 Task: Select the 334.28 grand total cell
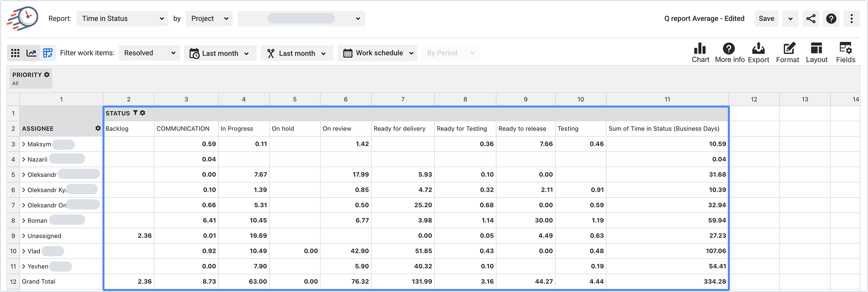tap(667, 281)
